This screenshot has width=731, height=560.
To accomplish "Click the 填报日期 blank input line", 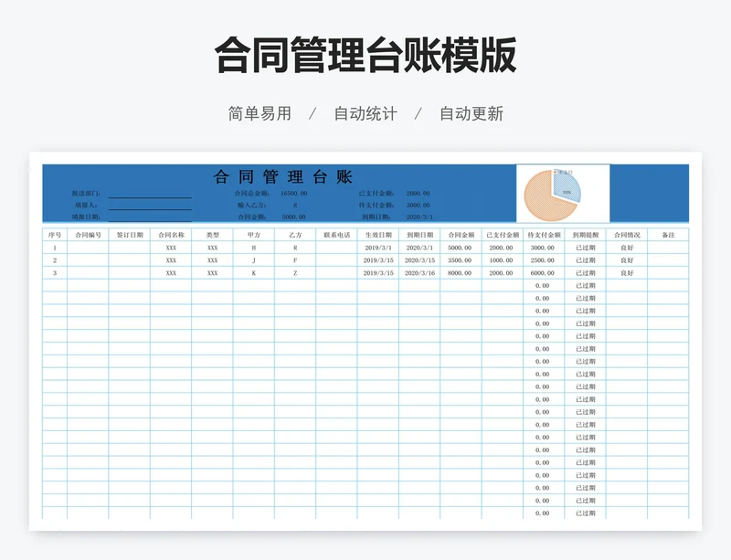I will click(150, 217).
